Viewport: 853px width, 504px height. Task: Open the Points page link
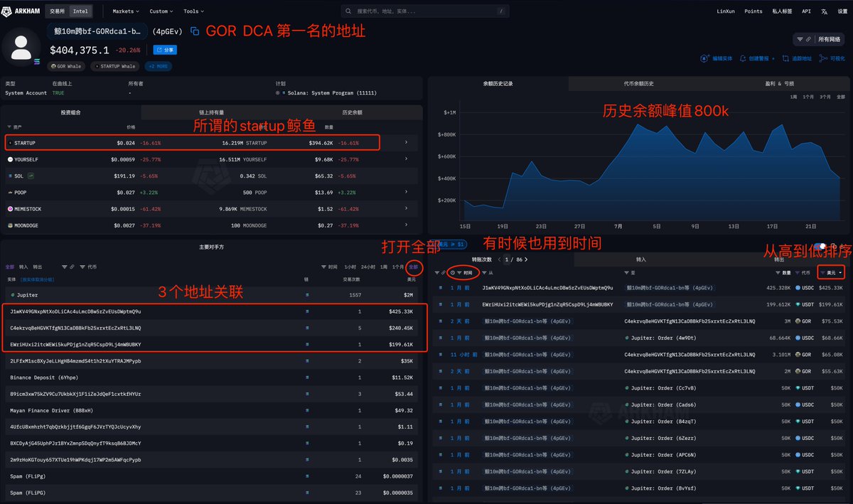pyautogui.click(x=753, y=11)
